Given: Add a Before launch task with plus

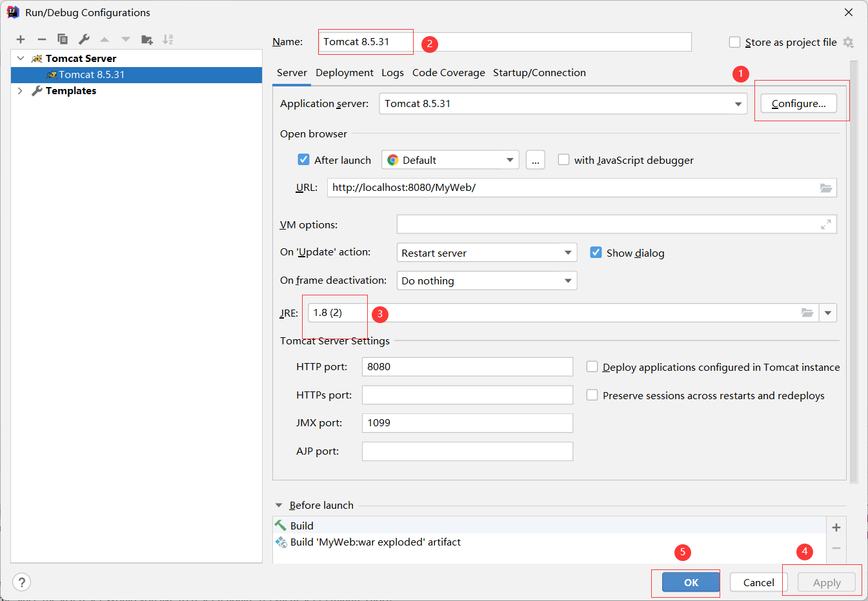Looking at the screenshot, I should [836, 527].
